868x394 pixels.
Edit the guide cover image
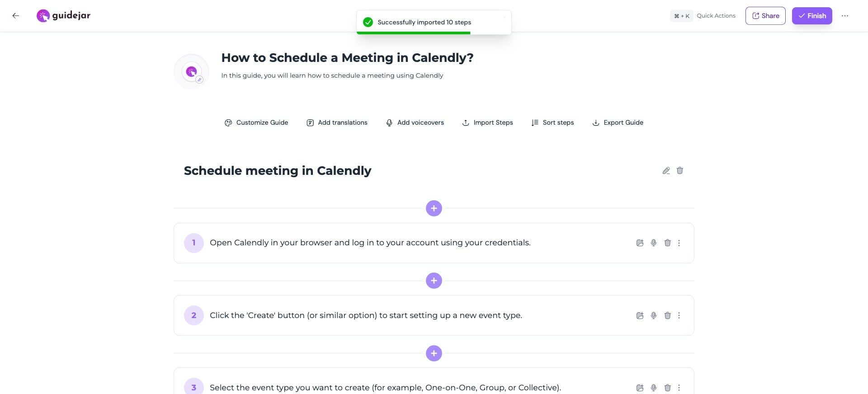[199, 80]
